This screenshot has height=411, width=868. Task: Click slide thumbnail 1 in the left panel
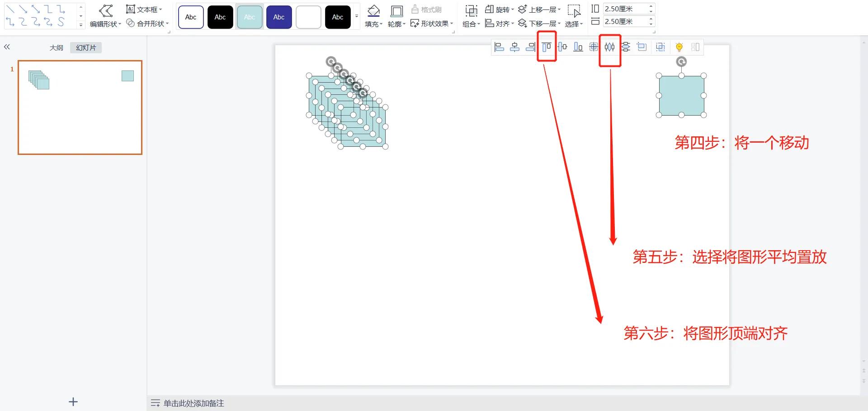point(80,107)
